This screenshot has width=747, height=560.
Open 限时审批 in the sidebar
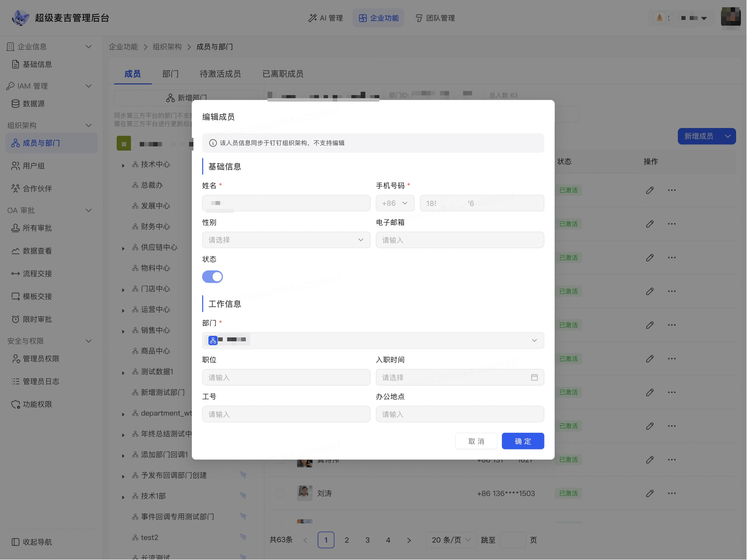(51, 319)
